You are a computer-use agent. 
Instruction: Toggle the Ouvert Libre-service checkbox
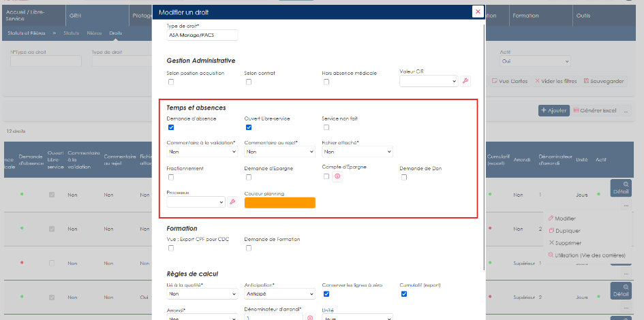pyautogui.click(x=249, y=127)
